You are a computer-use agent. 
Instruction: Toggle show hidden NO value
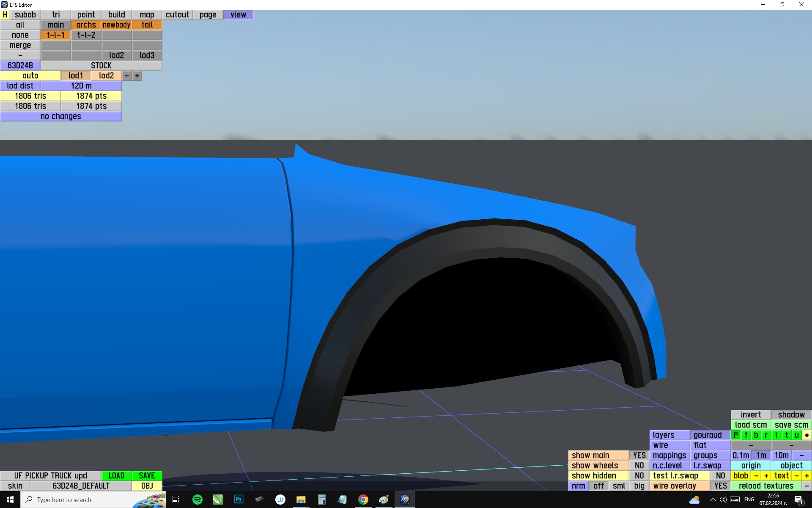click(639, 476)
